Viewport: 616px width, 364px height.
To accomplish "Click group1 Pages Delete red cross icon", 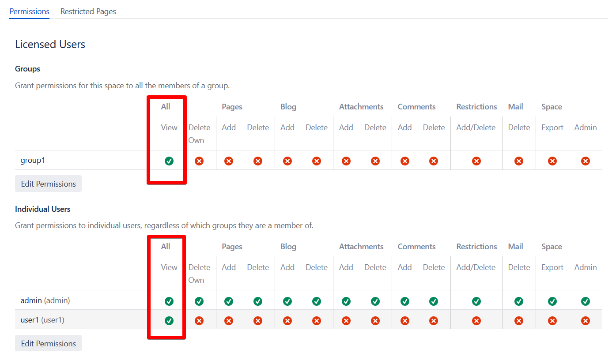I will 258,161.
